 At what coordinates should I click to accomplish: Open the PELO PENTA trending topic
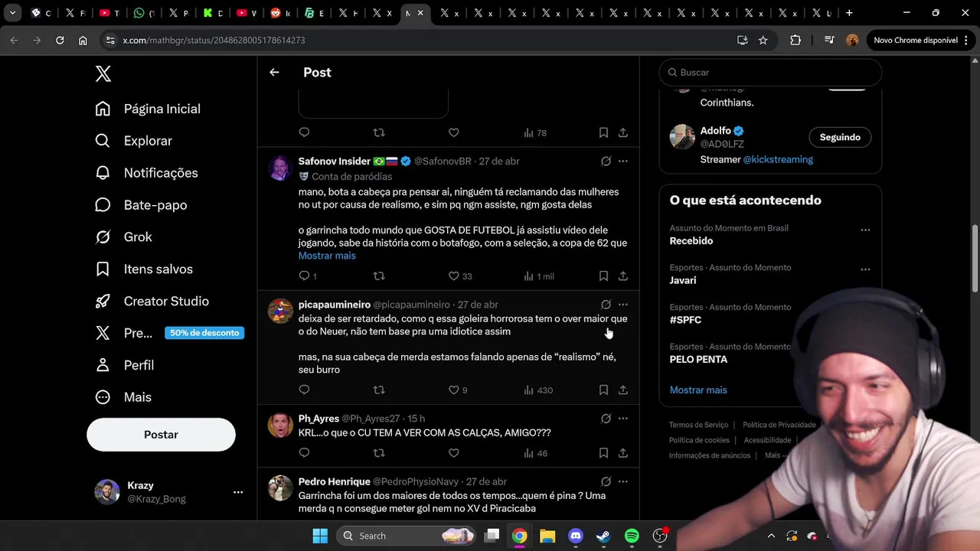click(x=698, y=360)
